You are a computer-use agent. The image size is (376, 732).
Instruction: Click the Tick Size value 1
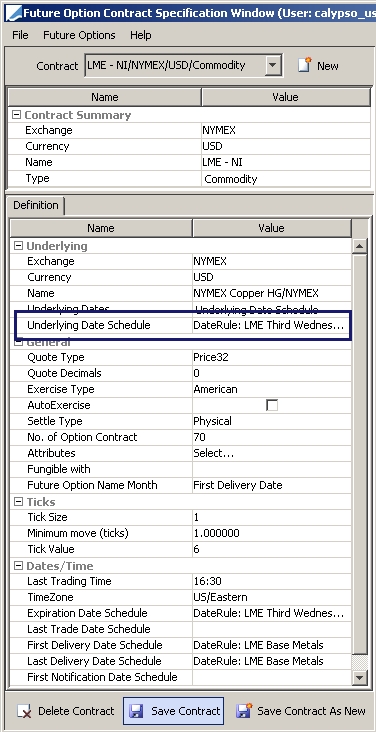point(271,517)
